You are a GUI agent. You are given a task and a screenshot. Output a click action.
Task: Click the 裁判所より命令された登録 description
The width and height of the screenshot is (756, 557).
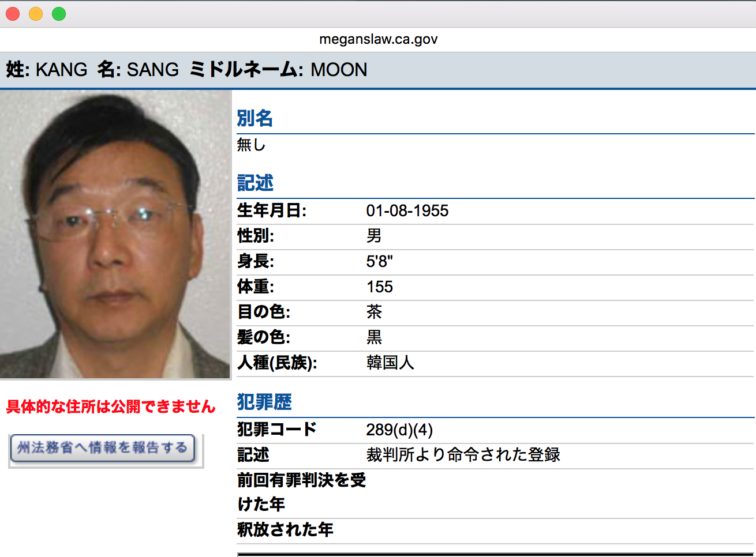pos(463,455)
